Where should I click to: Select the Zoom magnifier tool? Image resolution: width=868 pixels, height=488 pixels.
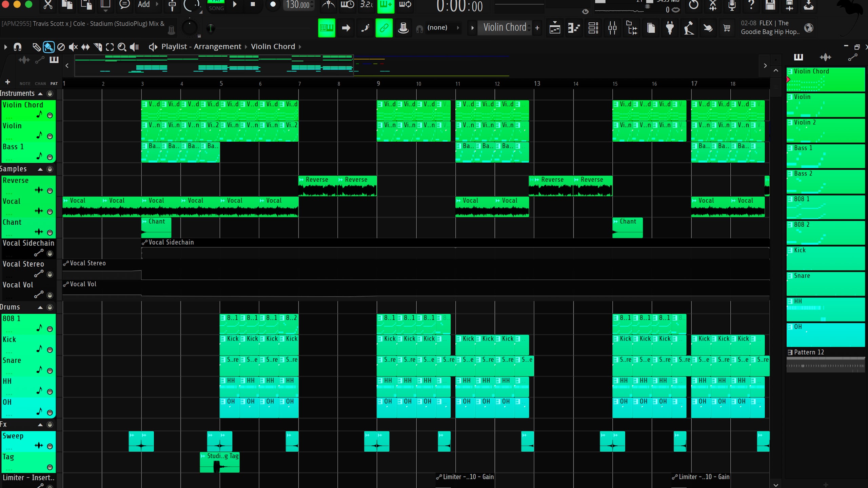[122, 47]
